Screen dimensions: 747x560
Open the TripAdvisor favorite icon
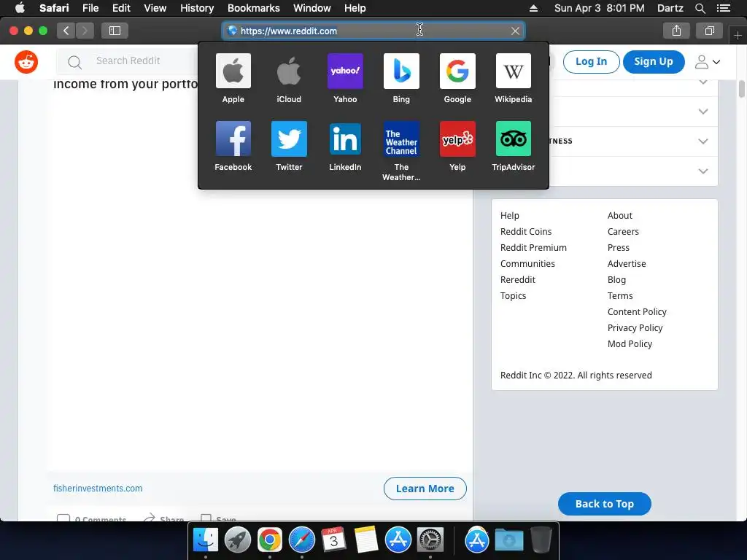513,139
